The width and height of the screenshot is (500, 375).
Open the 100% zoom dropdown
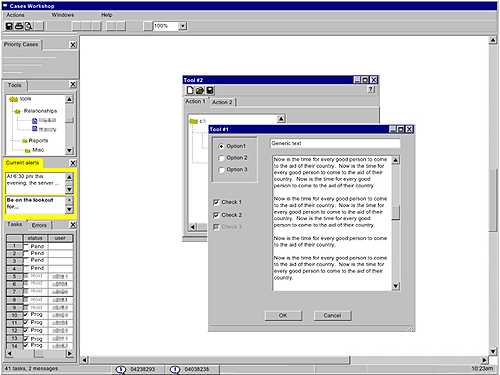click(x=182, y=26)
